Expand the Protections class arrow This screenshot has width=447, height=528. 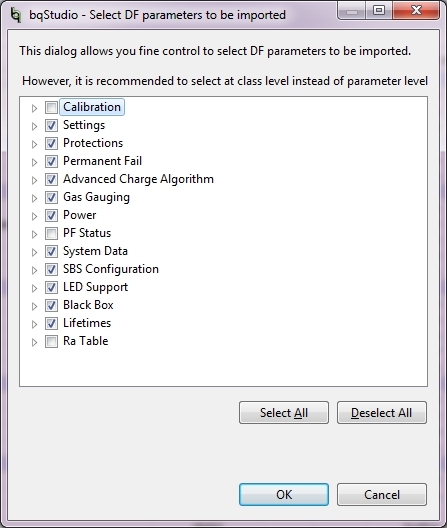click(34, 144)
